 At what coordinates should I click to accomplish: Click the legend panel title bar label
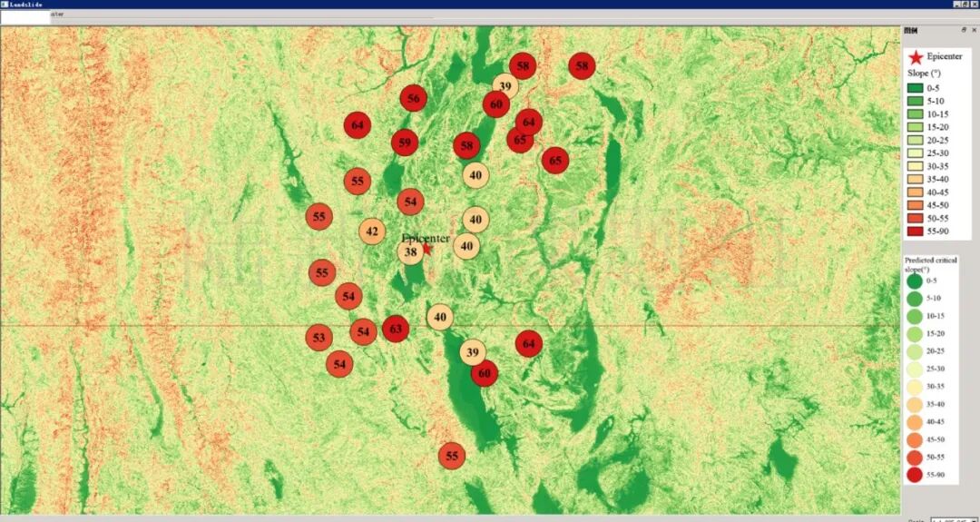[911, 30]
